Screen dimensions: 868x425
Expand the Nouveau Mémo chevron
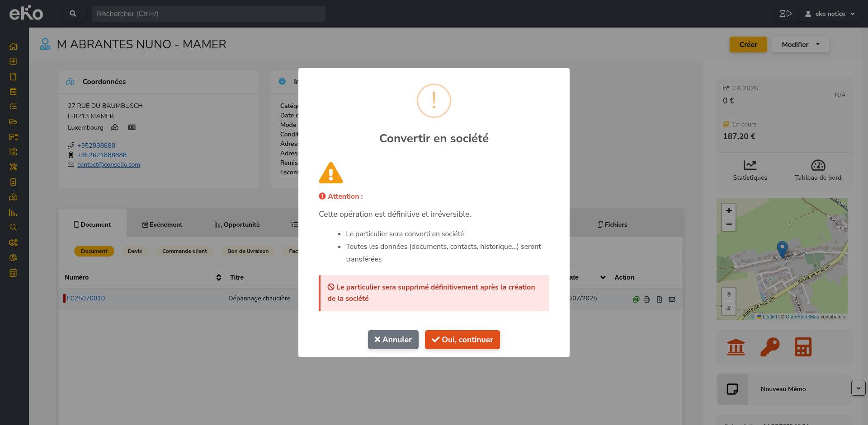click(x=859, y=388)
